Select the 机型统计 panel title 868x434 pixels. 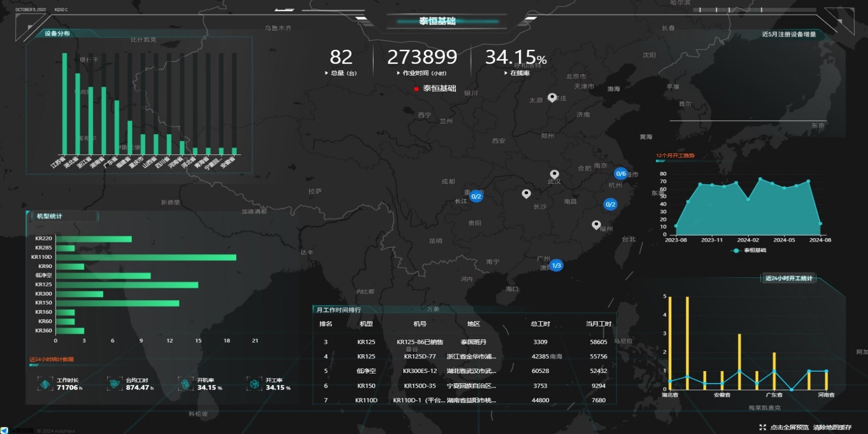tap(49, 216)
